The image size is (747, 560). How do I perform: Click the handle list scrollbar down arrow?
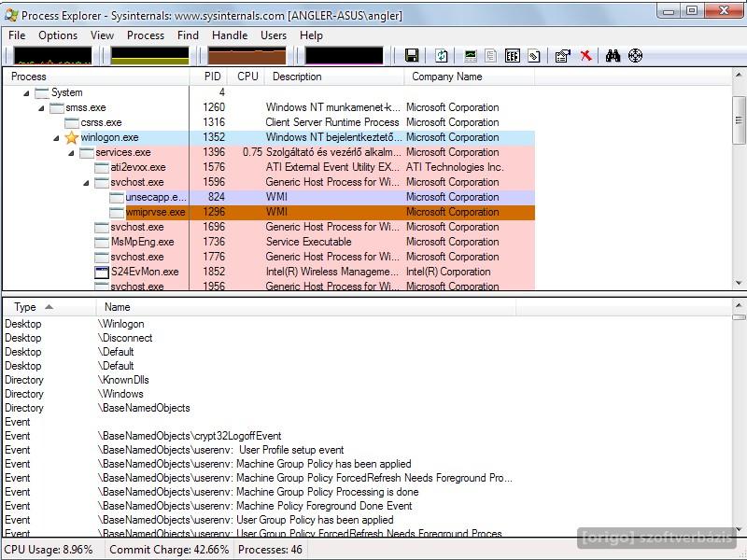[x=739, y=529]
